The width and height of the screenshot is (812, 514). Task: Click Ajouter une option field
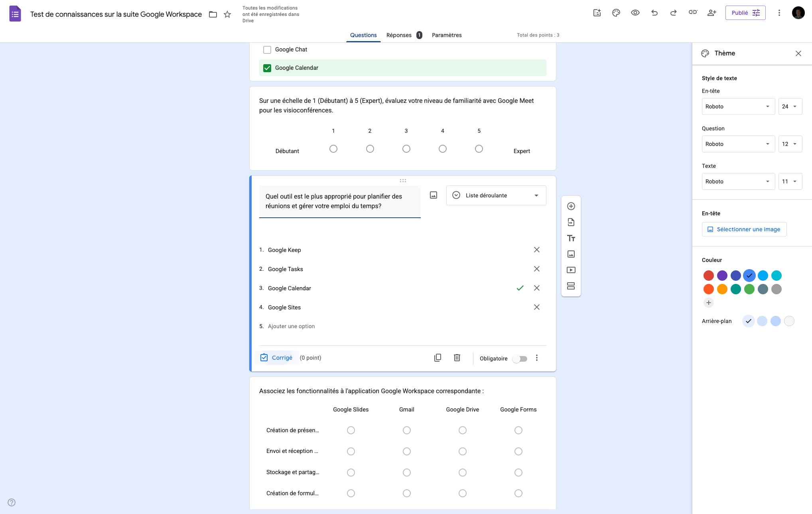(x=291, y=326)
